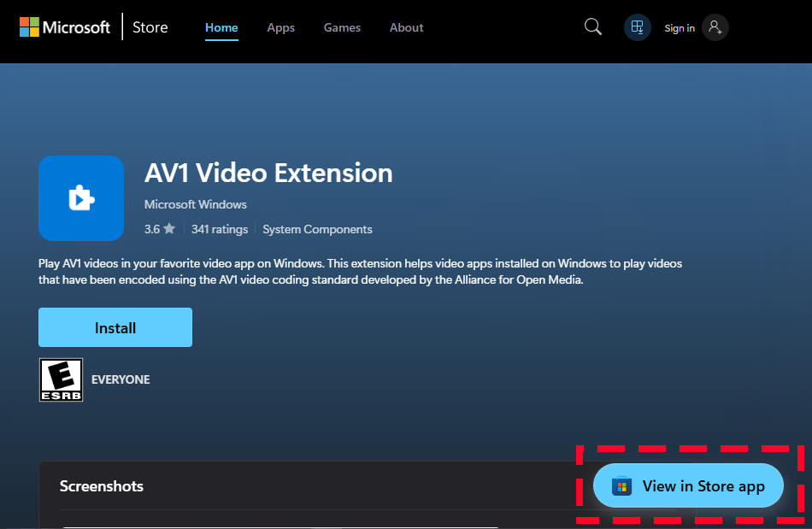Viewport: 812px width, 529px height.
Task: Click the Store bag icon in the floating button
Action: coord(621,486)
